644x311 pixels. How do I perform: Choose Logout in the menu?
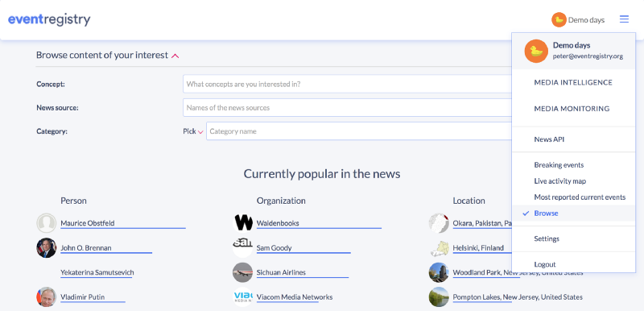pyautogui.click(x=545, y=264)
